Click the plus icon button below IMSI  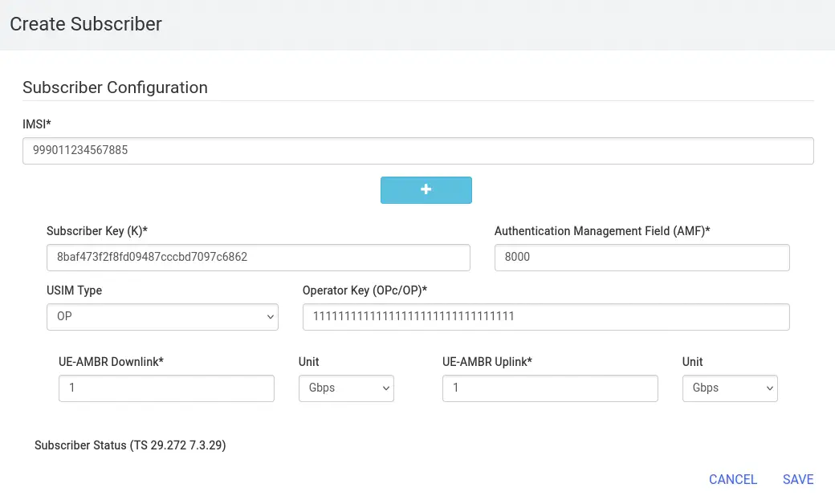pyautogui.click(x=426, y=190)
